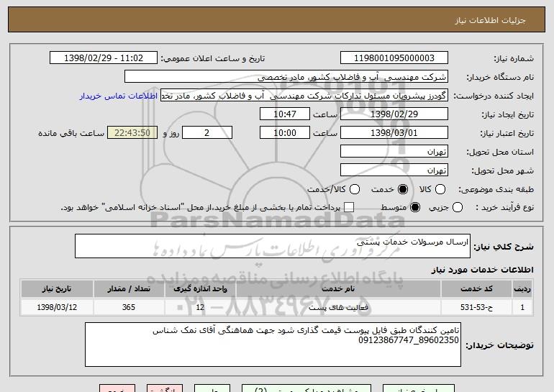Click the تاریخ نیاز column header
The height and width of the screenshot is (392, 554).
click(x=57, y=289)
